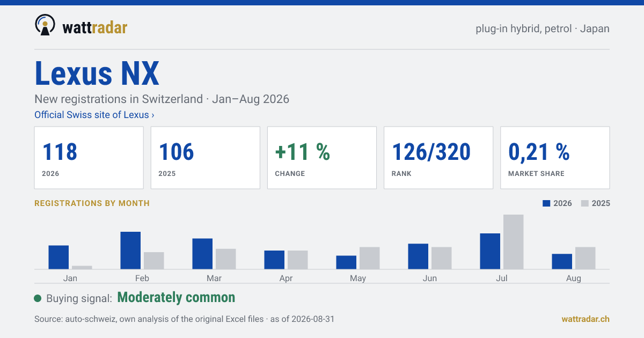Click the Aug month axis label
The height and width of the screenshot is (338, 644).
(574, 278)
